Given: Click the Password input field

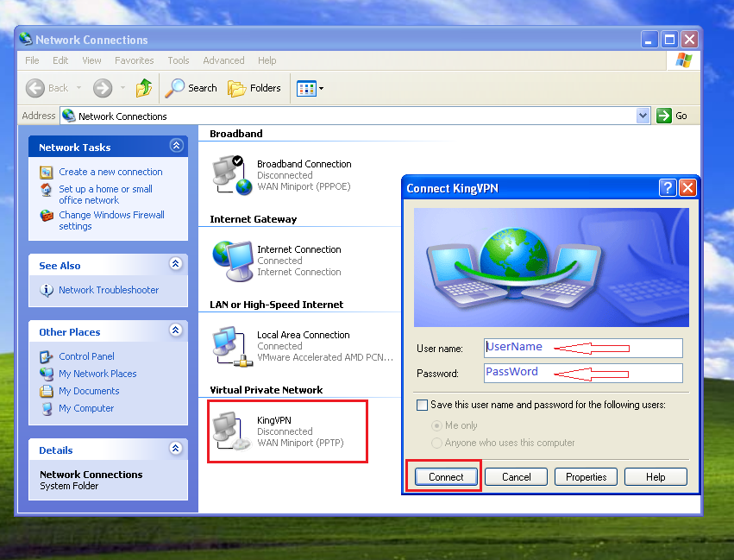Looking at the screenshot, I should (x=583, y=373).
